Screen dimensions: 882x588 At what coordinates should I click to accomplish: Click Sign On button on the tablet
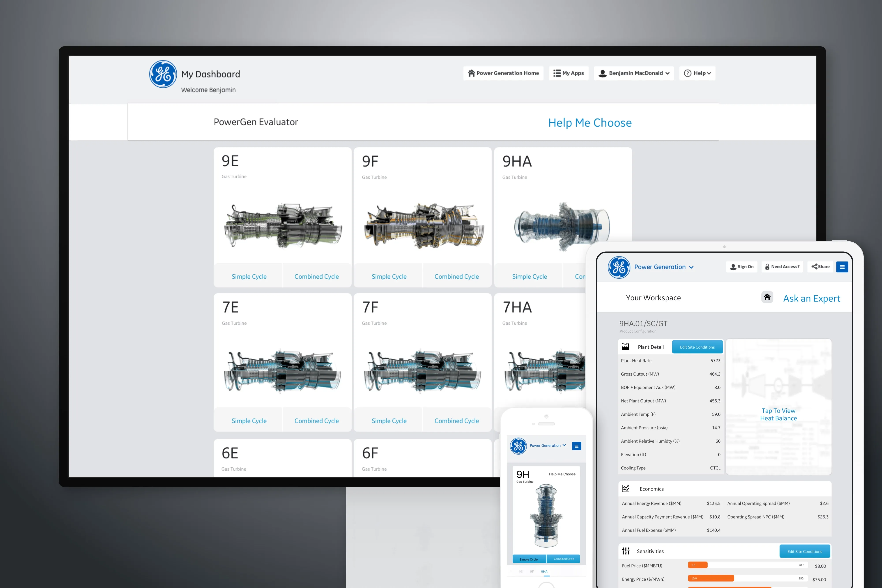click(742, 267)
